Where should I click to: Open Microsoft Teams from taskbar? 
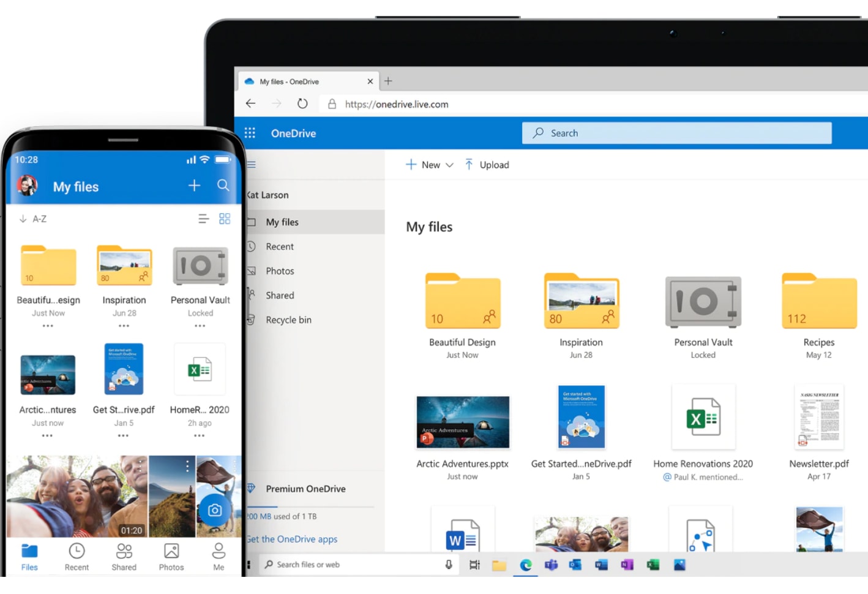[551, 565]
